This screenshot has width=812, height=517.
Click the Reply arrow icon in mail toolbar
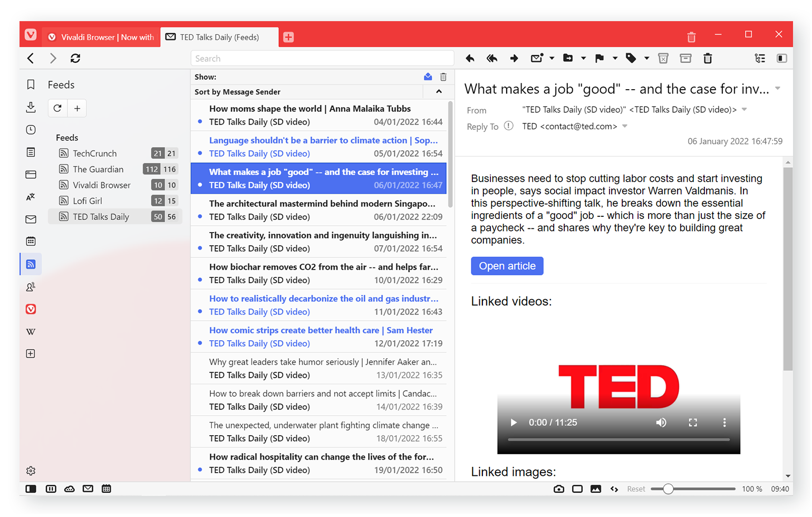pos(470,59)
